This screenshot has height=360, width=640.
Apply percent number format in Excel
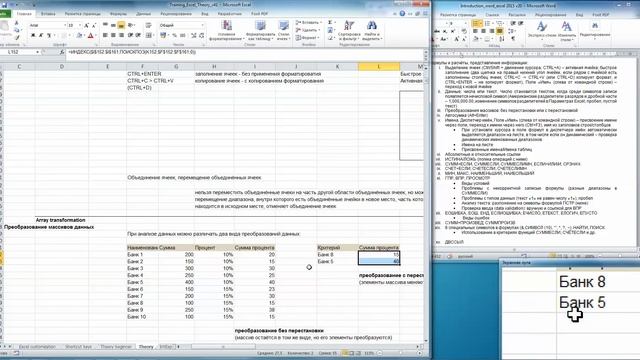coord(175,36)
